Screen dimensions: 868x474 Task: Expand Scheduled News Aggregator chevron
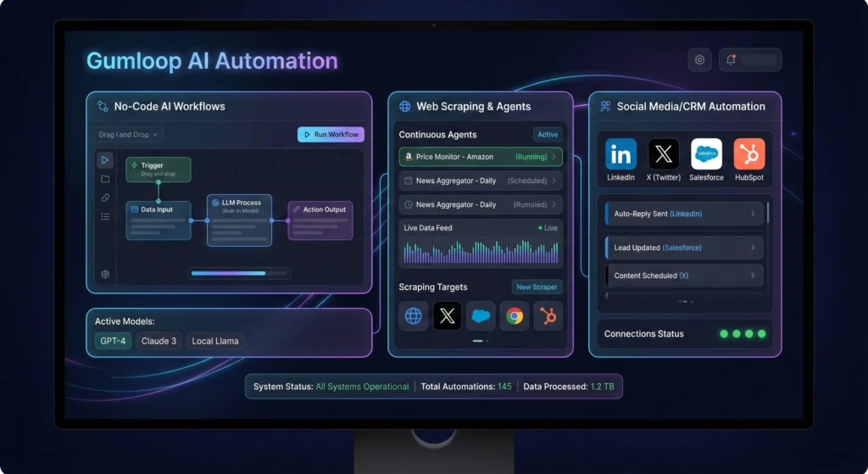point(554,181)
